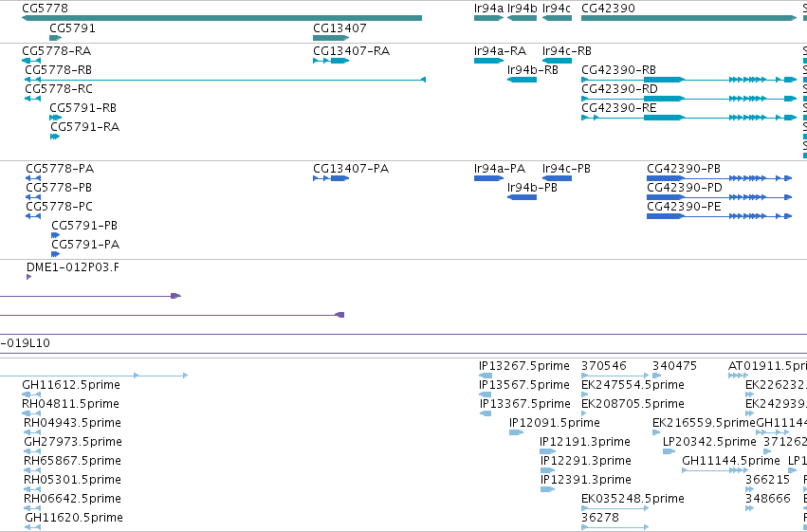Click EST RH65867.5prime
This screenshot has width=807, height=532.
73,462
